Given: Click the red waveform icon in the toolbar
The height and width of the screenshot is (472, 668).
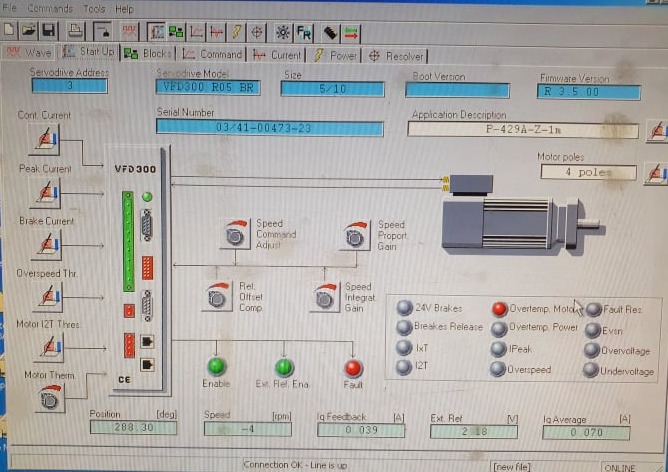Looking at the screenshot, I should (x=129, y=32).
